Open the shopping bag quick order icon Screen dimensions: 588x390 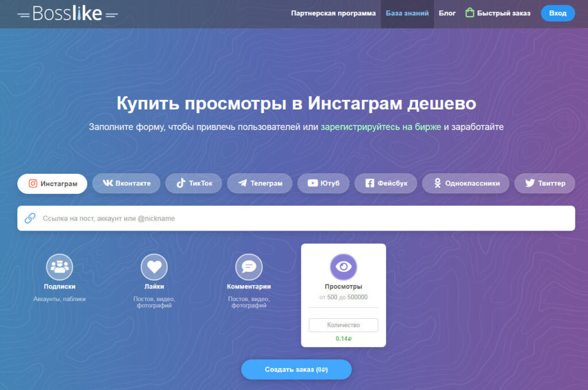click(x=470, y=13)
